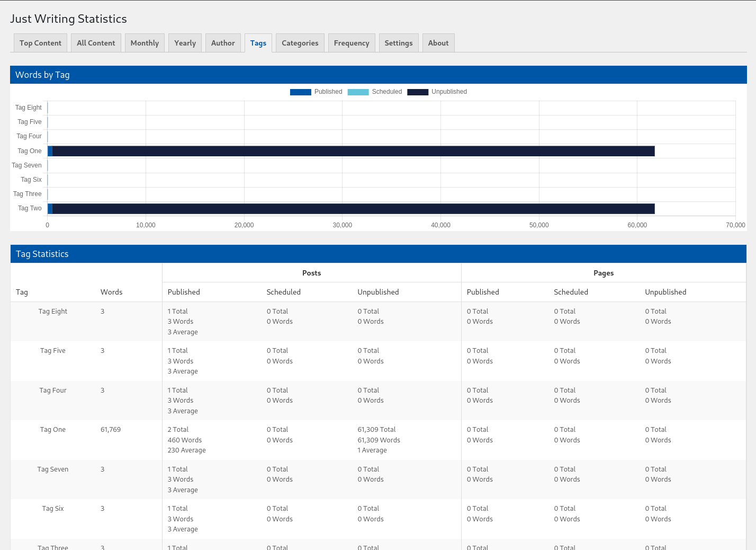Select Tag Seven in the statistics table

[x=53, y=469]
